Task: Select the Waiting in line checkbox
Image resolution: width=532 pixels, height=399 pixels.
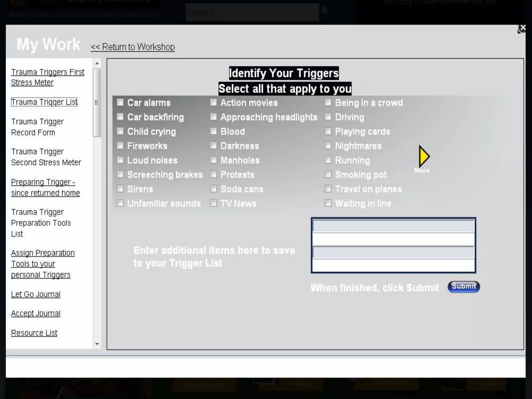Action: [x=328, y=203]
